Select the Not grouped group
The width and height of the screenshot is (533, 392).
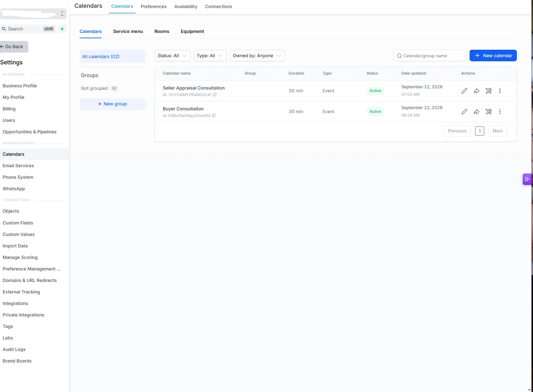pyautogui.click(x=99, y=88)
